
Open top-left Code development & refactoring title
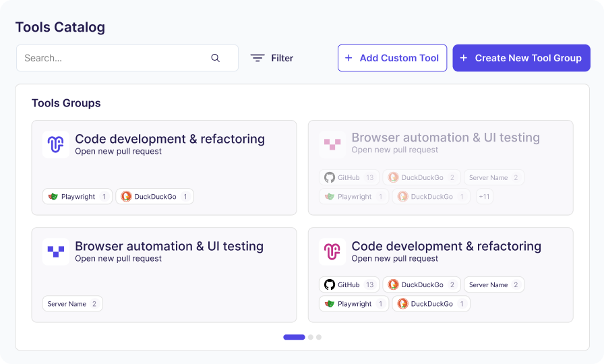point(170,139)
